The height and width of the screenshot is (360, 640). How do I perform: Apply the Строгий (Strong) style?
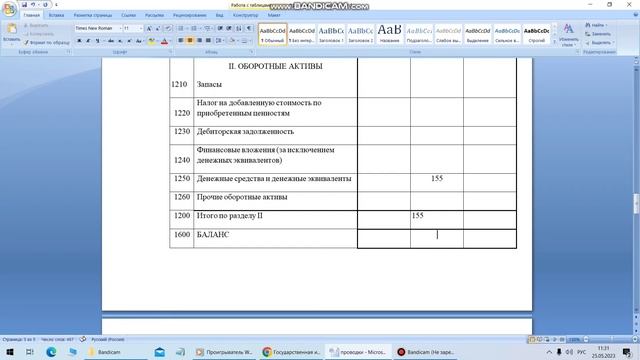pyautogui.click(x=536, y=34)
